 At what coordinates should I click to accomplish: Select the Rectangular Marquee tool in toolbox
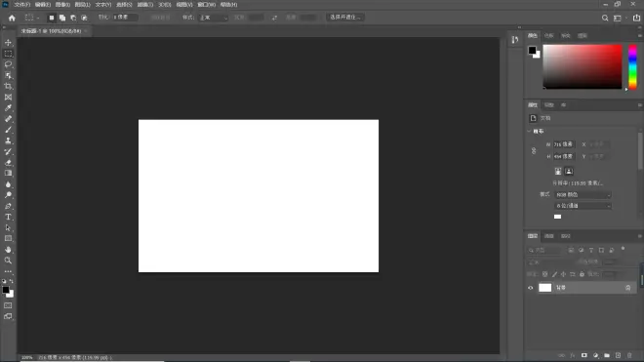pos(8,54)
